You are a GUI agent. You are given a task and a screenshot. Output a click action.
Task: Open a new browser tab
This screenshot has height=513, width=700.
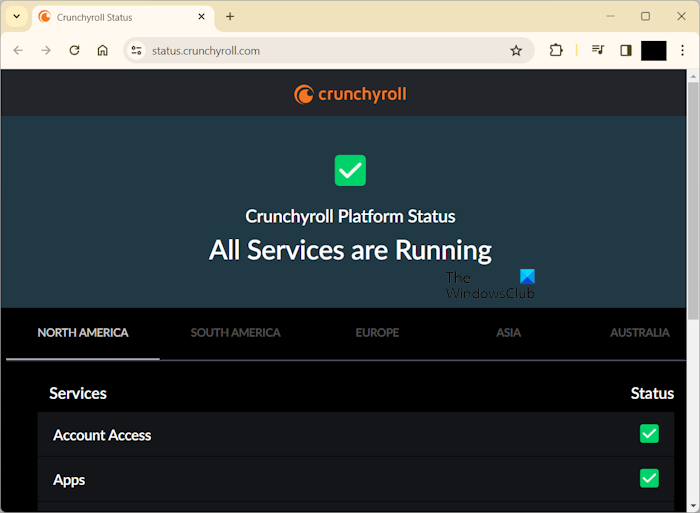(230, 17)
